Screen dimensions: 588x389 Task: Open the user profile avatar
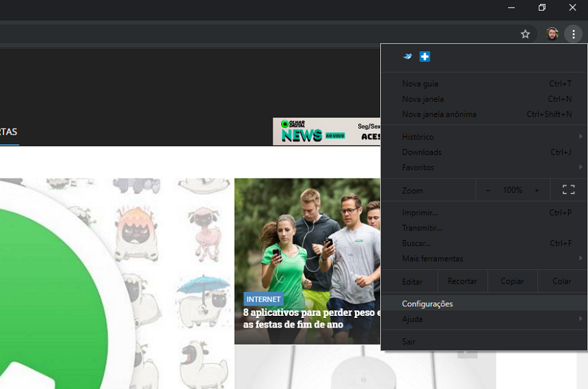coord(552,34)
